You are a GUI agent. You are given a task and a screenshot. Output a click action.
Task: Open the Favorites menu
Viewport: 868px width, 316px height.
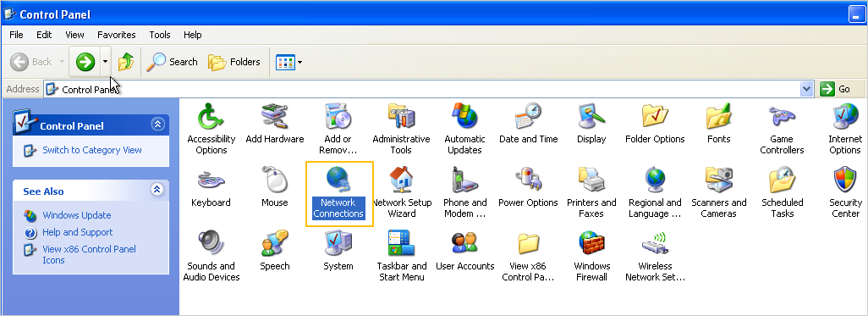pyautogui.click(x=116, y=35)
